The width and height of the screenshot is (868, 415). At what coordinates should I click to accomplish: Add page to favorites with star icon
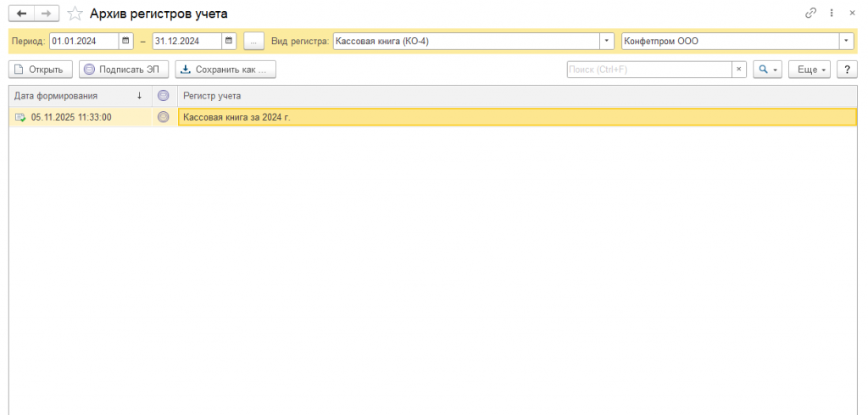point(75,14)
